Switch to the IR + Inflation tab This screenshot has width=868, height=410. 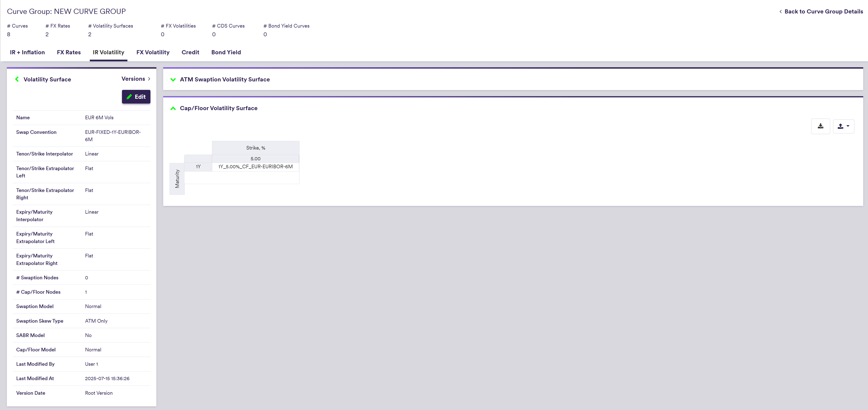tap(27, 52)
